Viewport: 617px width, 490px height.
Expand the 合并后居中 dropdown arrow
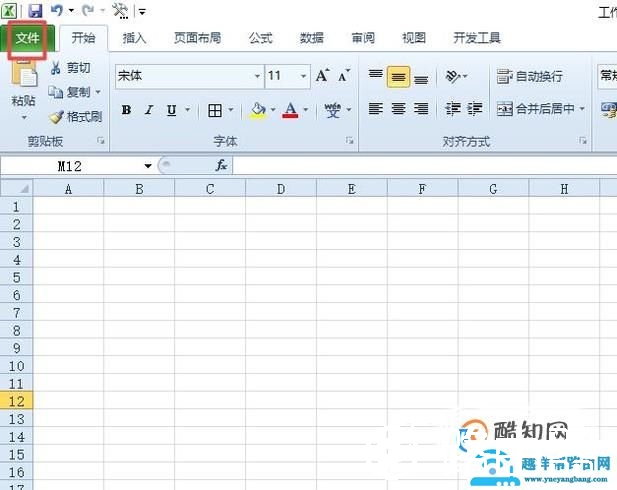point(582,108)
